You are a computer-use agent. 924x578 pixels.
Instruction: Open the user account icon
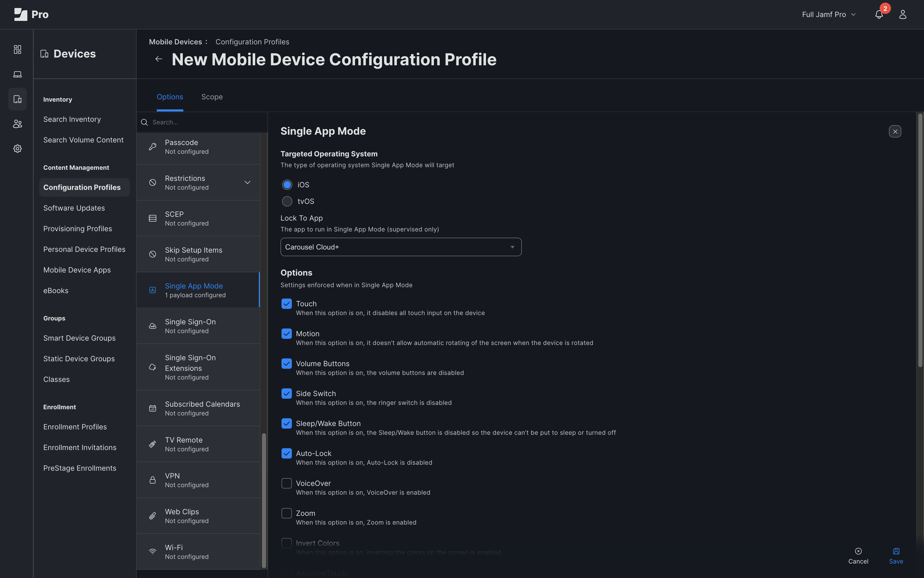(x=903, y=14)
